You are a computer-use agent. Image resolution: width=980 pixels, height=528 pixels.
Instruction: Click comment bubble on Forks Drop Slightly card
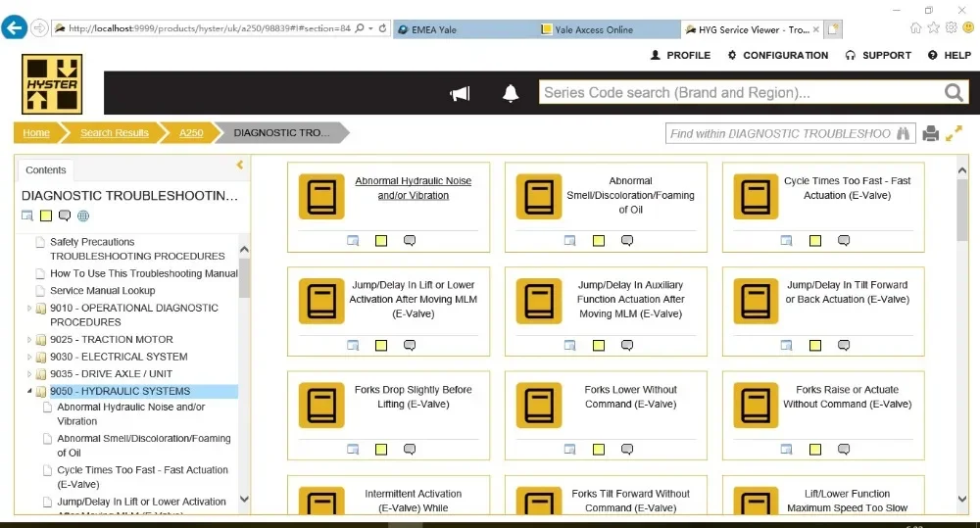coord(410,450)
